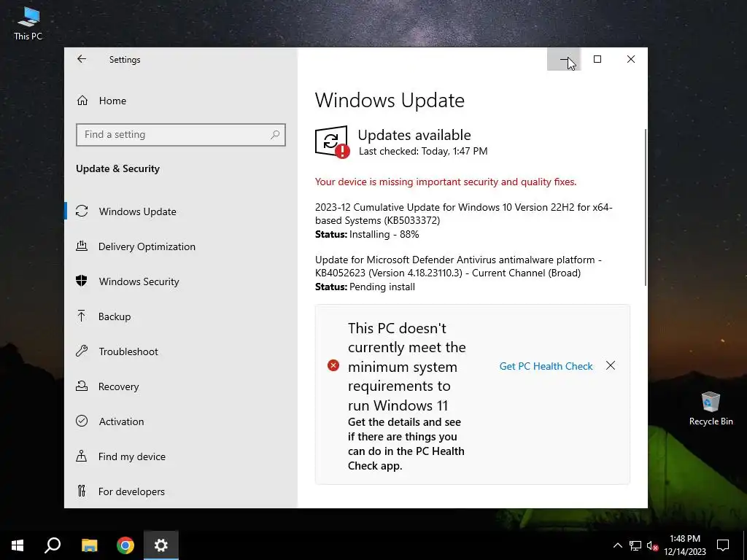Select the Activation checkmark icon
Viewport: 747px width, 560px height.
pyautogui.click(x=82, y=421)
